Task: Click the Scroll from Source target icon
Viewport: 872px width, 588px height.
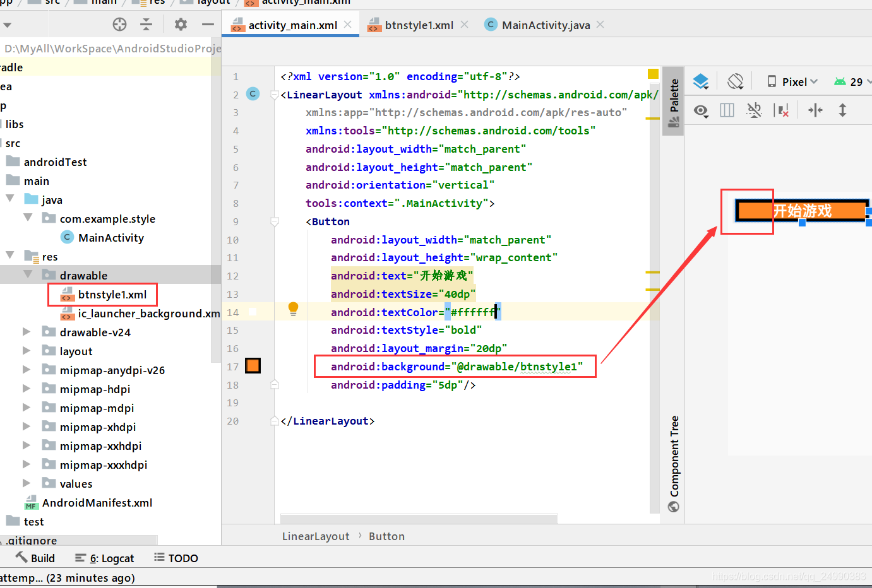Action: 119,25
